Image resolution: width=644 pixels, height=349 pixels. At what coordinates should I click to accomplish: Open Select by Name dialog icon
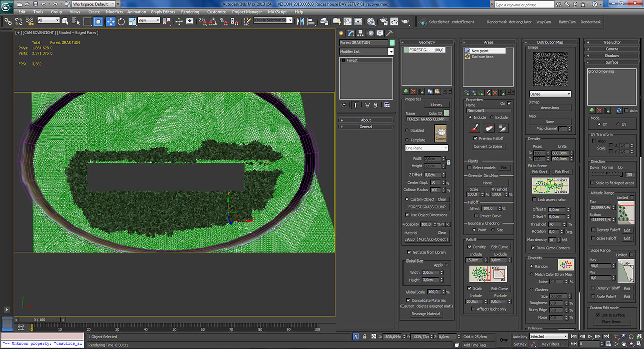75,21
